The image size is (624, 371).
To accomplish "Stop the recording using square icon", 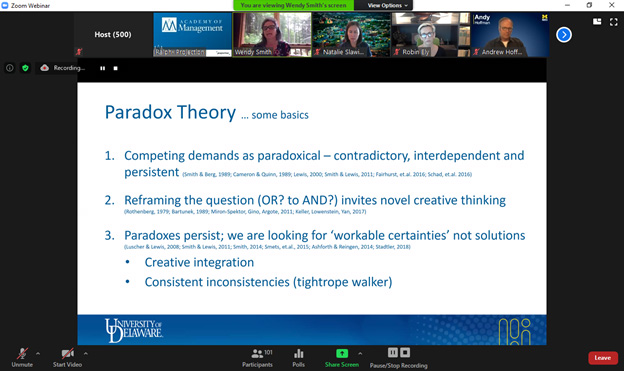I will pyautogui.click(x=115, y=68).
